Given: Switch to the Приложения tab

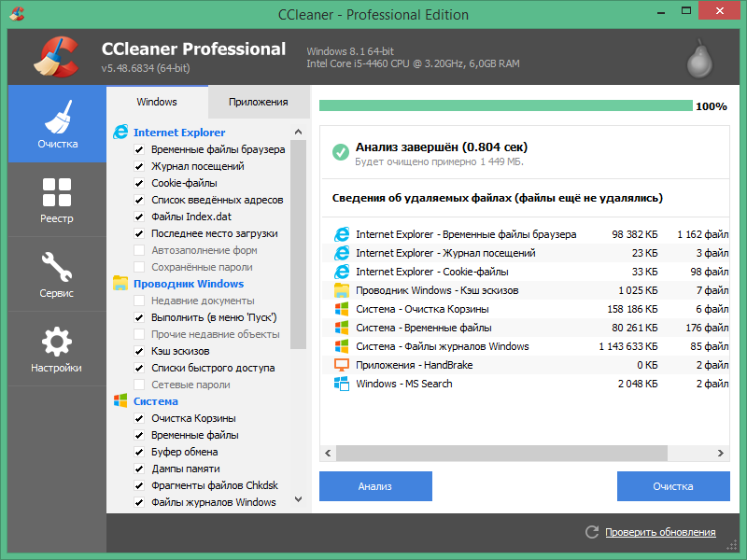Looking at the screenshot, I should 258,102.
